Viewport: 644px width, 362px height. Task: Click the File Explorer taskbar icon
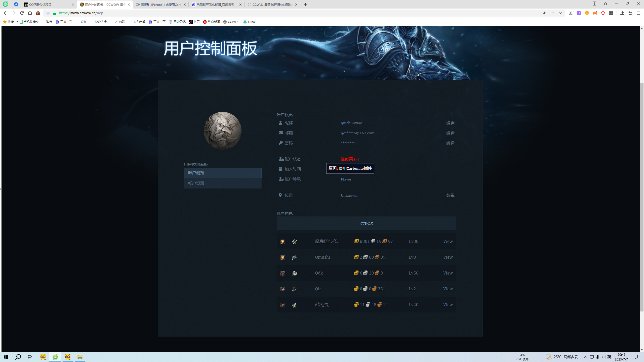click(x=80, y=357)
